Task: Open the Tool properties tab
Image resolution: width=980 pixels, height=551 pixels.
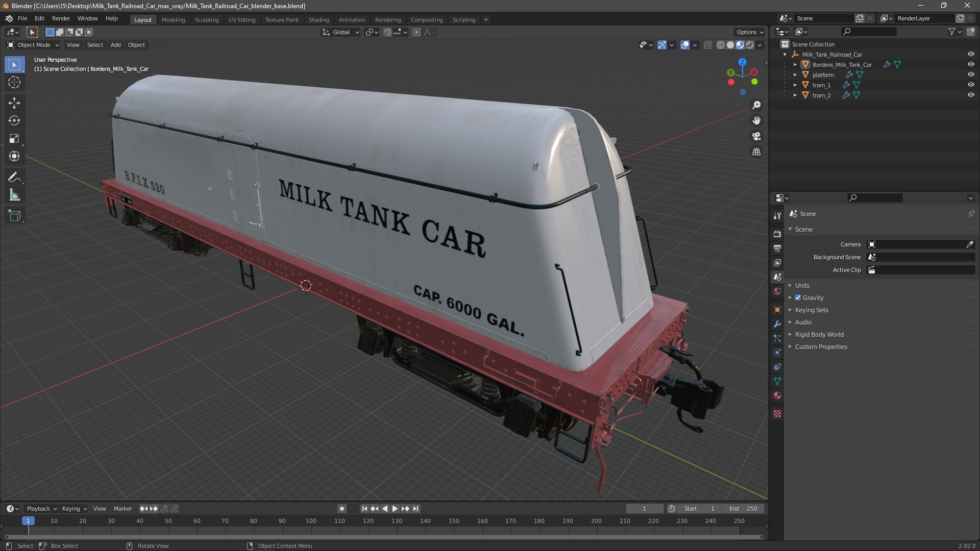Action: [777, 216]
